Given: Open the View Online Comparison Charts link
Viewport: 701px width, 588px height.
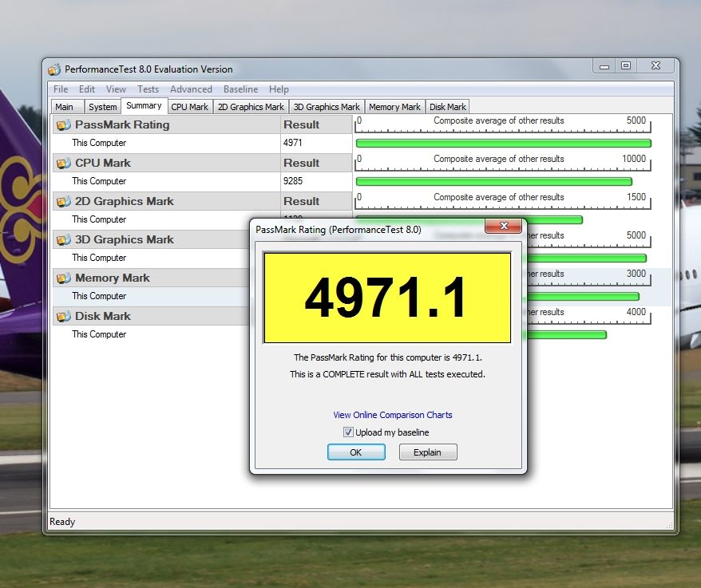Looking at the screenshot, I should [393, 415].
